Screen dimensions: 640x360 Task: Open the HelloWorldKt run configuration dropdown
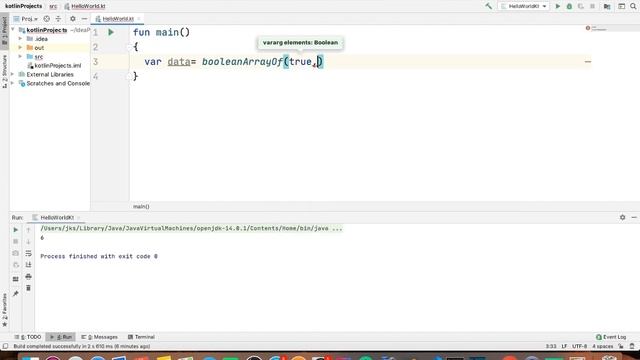tap(524, 6)
